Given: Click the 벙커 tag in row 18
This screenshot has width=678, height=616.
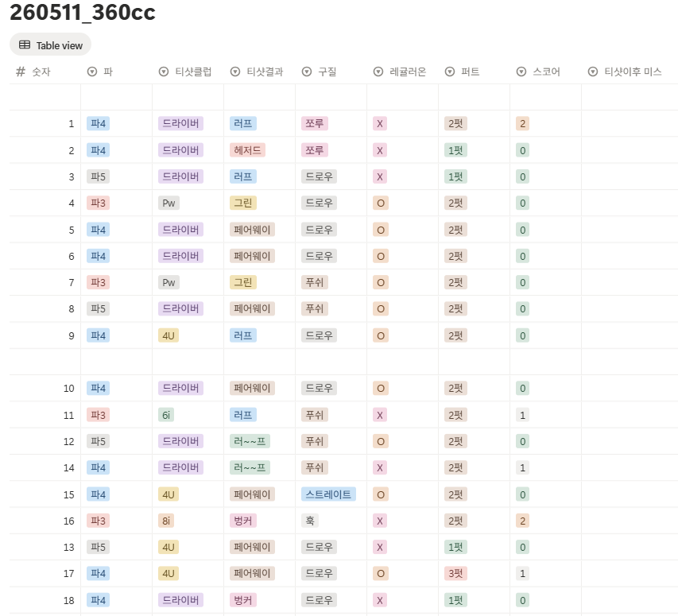Looking at the screenshot, I should pyautogui.click(x=243, y=600).
